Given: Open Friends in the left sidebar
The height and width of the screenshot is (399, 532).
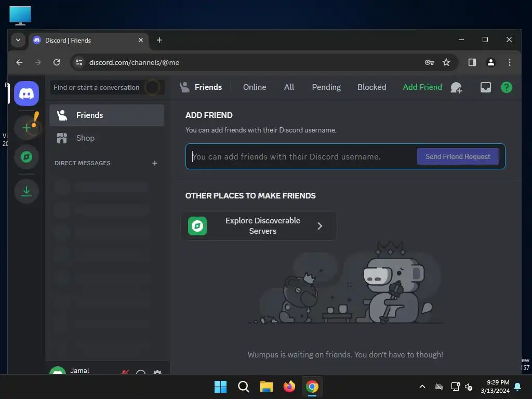Looking at the screenshot, I should point(107,115).
